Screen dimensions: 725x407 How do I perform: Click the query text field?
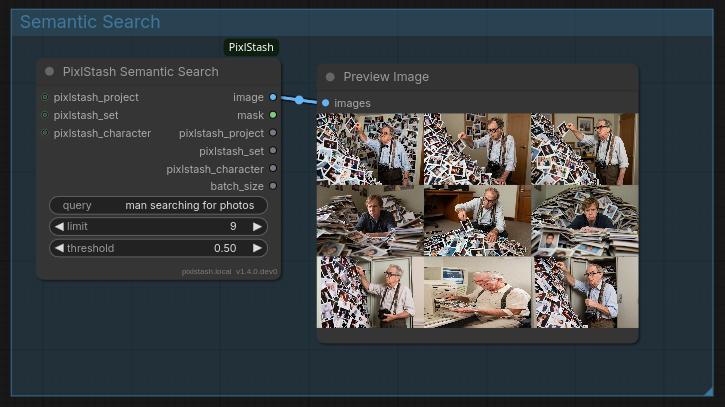pos(158,205)
